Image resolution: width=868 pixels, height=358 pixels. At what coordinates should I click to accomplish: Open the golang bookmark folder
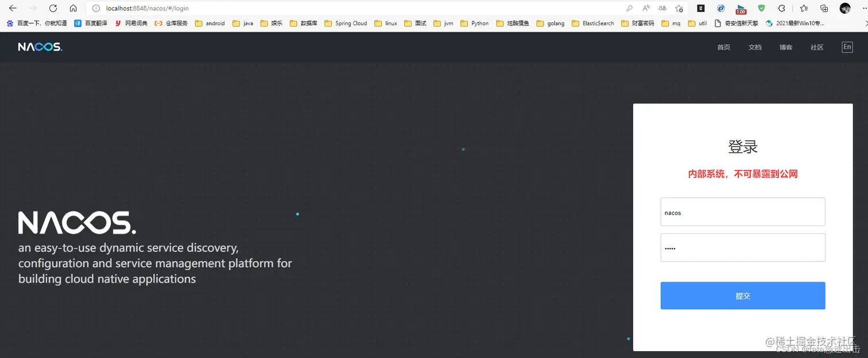[x=551, y=24]
